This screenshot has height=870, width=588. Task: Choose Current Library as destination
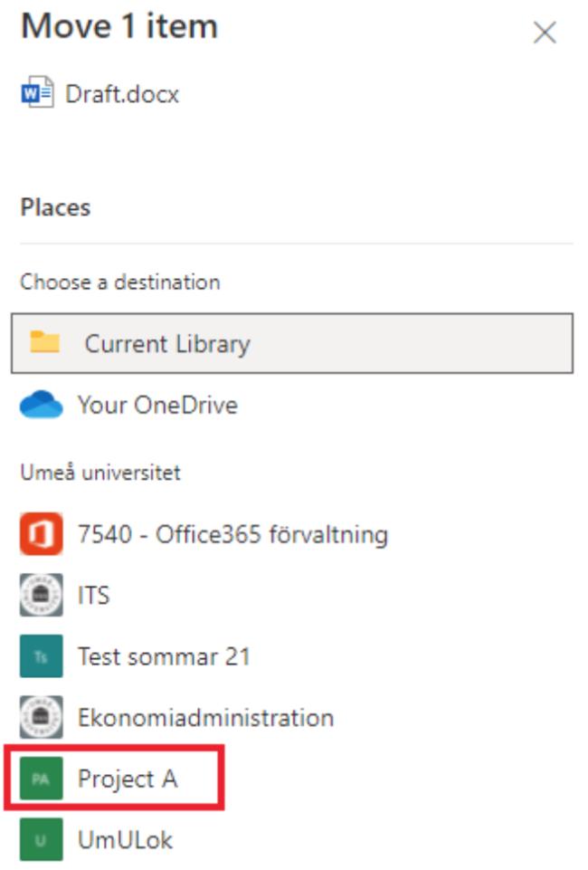292,343
